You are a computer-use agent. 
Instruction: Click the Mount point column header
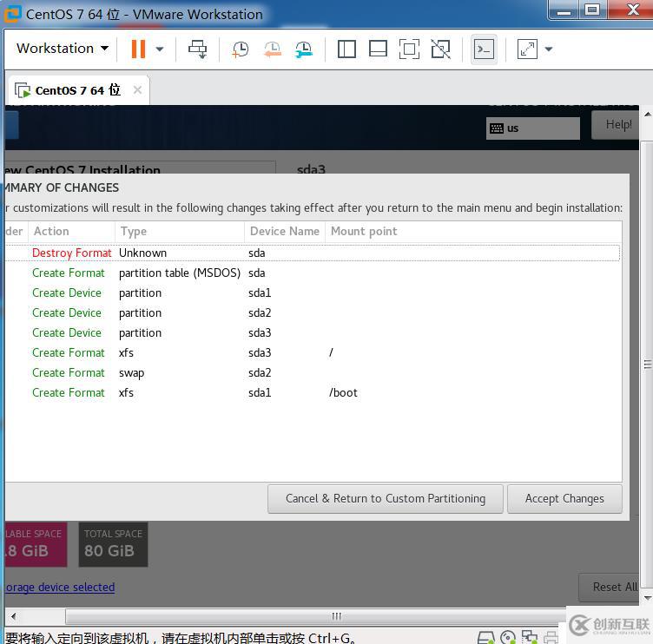pos(473,232)
